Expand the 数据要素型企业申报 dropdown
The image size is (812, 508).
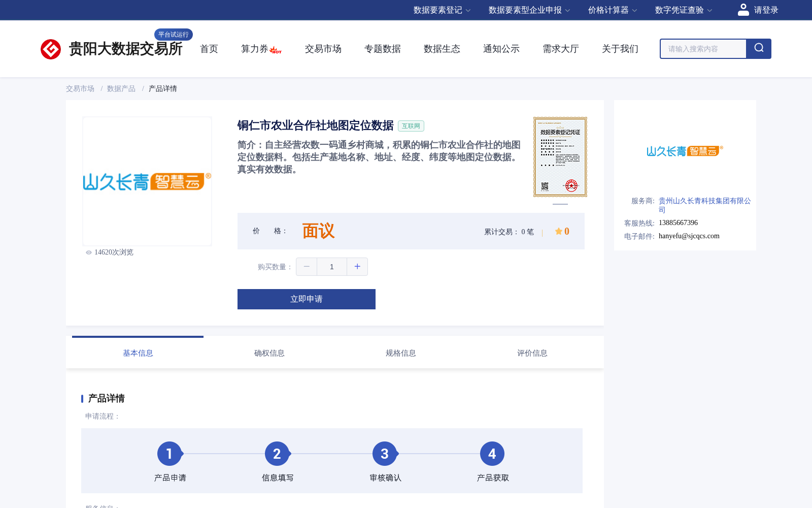click(x=529, y=10)
